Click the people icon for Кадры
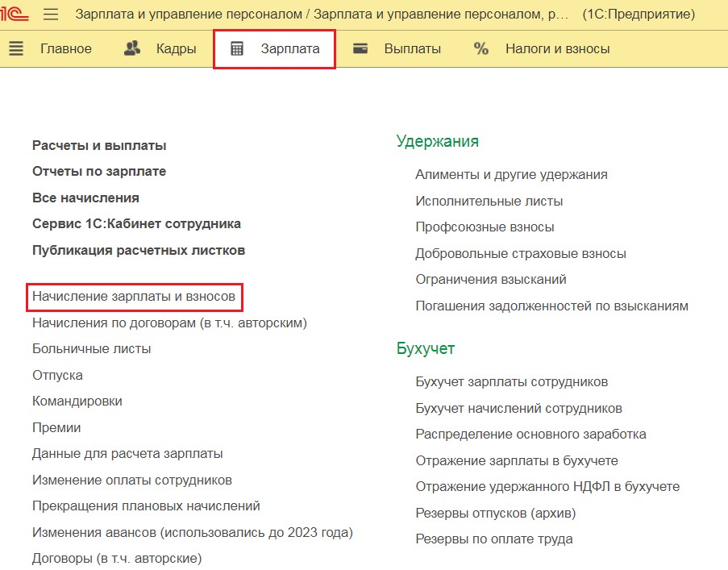Viewport: 728px width, 570px height. (132, 48)
